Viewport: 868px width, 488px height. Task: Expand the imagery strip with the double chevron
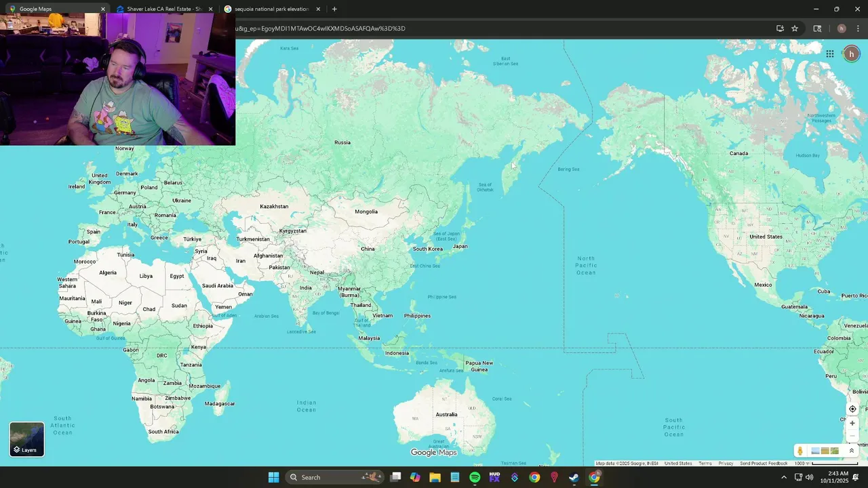[852, 451]
